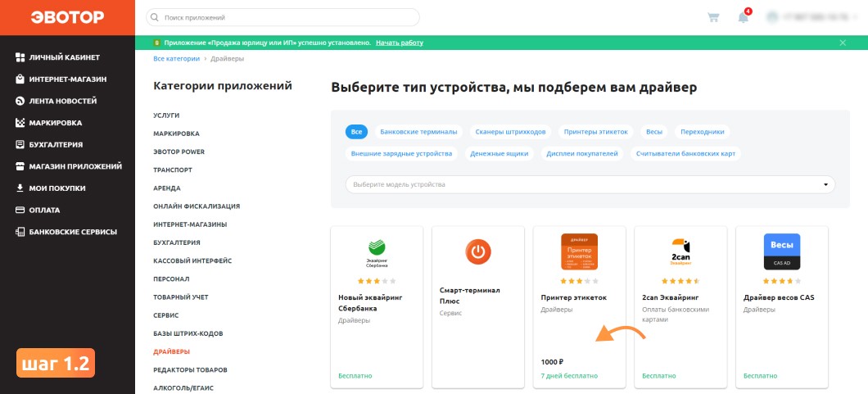
Task: Click the Бухгалтерия sidebar icon
Action: [x=20, y=144]
